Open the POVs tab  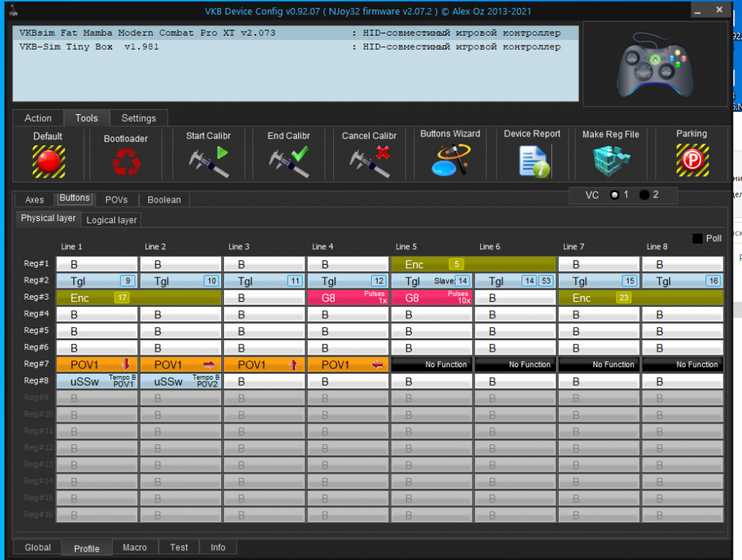[116, 200]
